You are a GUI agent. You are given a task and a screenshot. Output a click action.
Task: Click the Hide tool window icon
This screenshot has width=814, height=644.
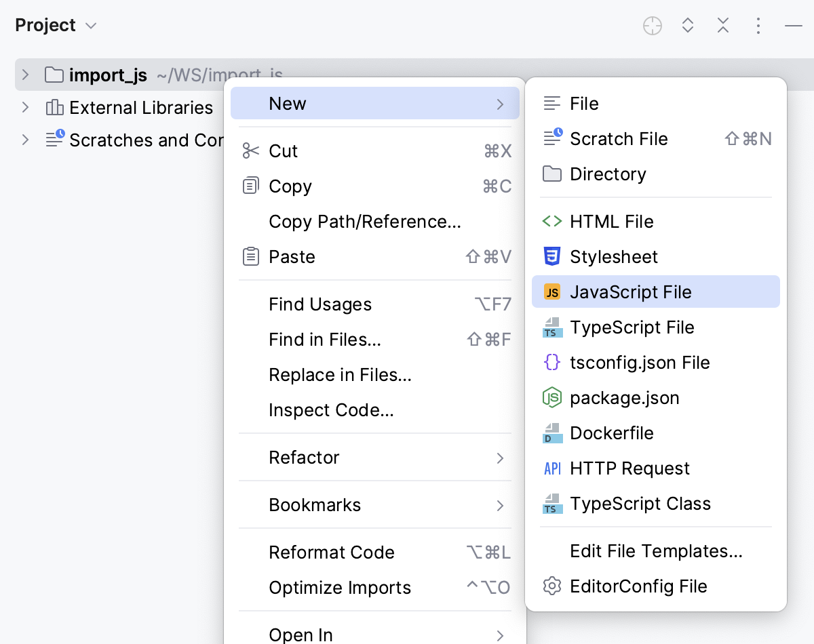794,25
